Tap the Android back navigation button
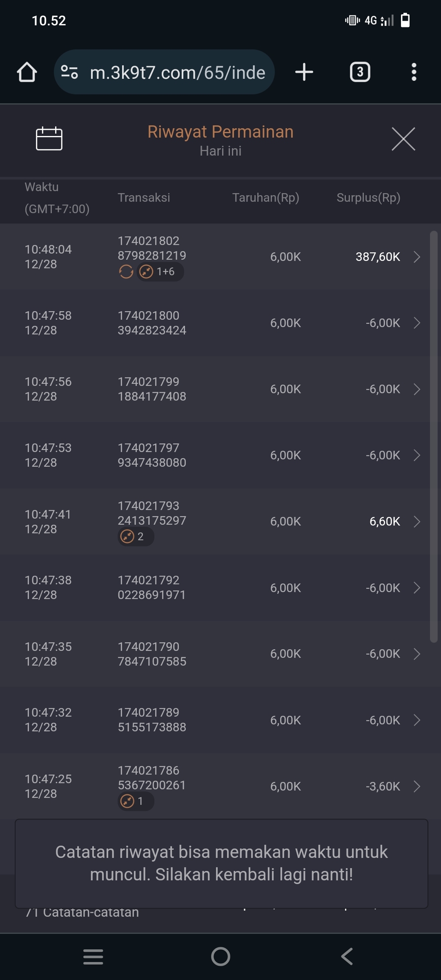 (x=347, y=957)
